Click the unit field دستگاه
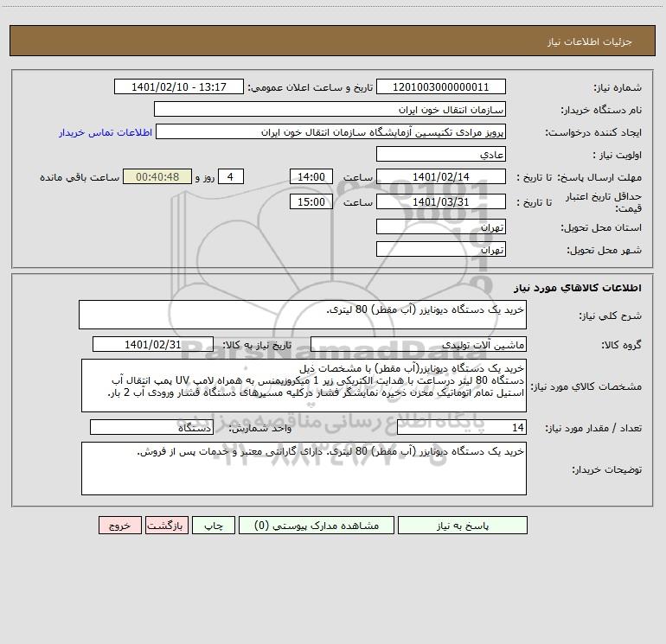The width and height of the screenshot is (666, 644). pos(151,427)
